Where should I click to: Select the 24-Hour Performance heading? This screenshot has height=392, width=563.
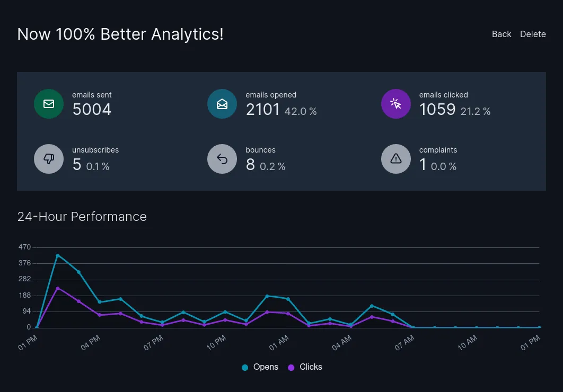[x=82, y=217]
